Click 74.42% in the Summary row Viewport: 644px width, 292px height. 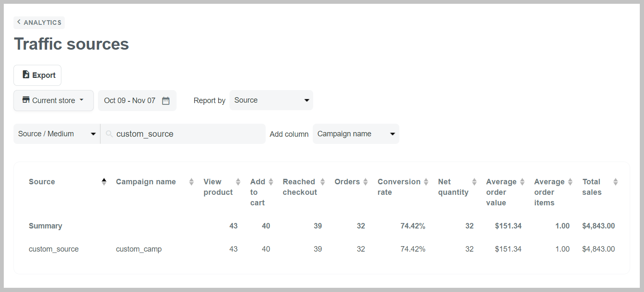[413, 226]
